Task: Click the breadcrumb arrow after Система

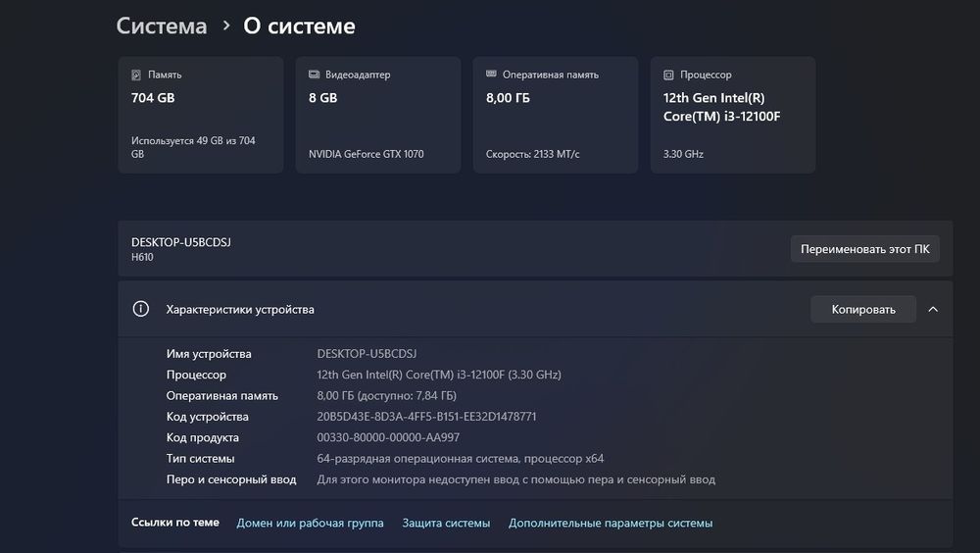Action: pyautogui.click(x=226, y=25)
